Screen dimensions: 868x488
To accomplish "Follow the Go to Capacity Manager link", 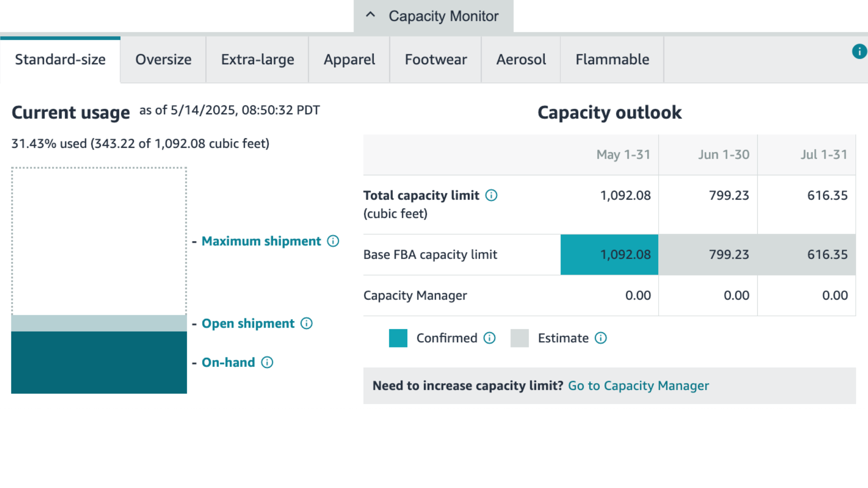I will pyautogui.click(x=638, y=386).
